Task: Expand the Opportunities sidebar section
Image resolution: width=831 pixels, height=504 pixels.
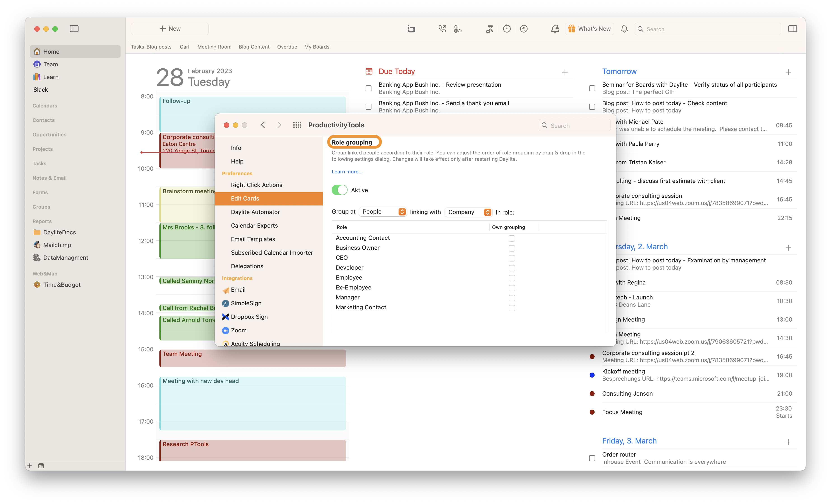Action: 49,135
